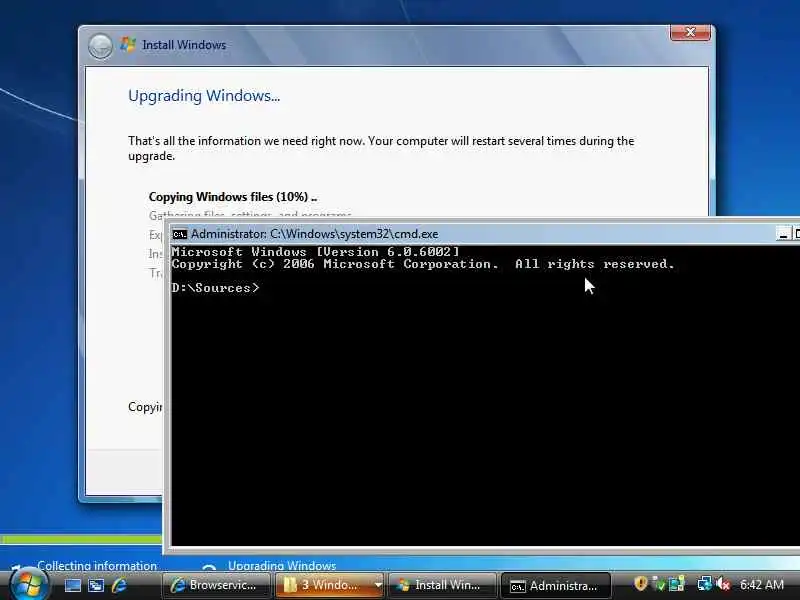Expand the 3 Windo... group dropdown arrow
Viewport: 800px width, 600px height.
379,585
